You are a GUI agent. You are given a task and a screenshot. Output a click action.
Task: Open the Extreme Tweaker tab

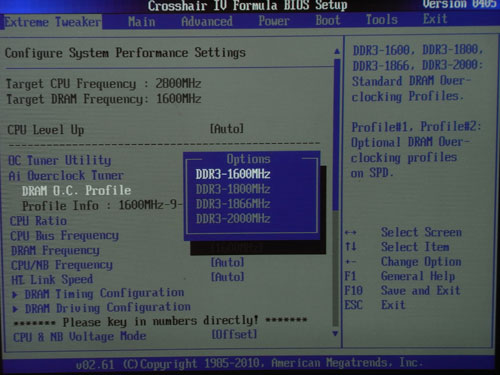52,22
